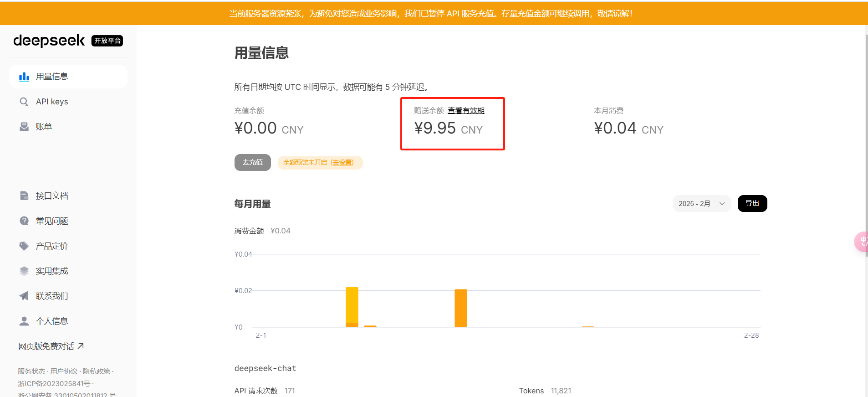Click the tallest yellow bar in usage chart

pyautogui.click(x=352, y=306)
